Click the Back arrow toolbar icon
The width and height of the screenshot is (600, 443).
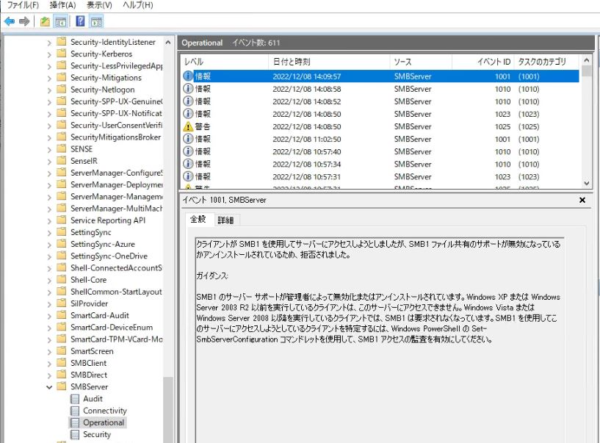[x=10, y=21]
